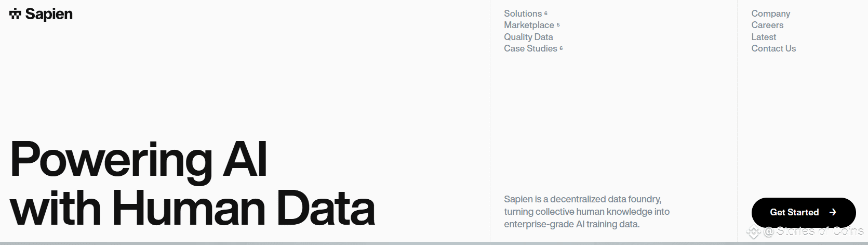Click the small count badge beside Solutions
This screenshot has width=868, height=245.
[546, 13]
